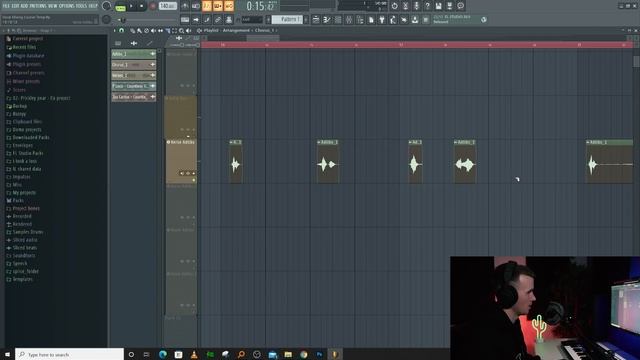Select the Chorus_1 clip in picker

133,64
